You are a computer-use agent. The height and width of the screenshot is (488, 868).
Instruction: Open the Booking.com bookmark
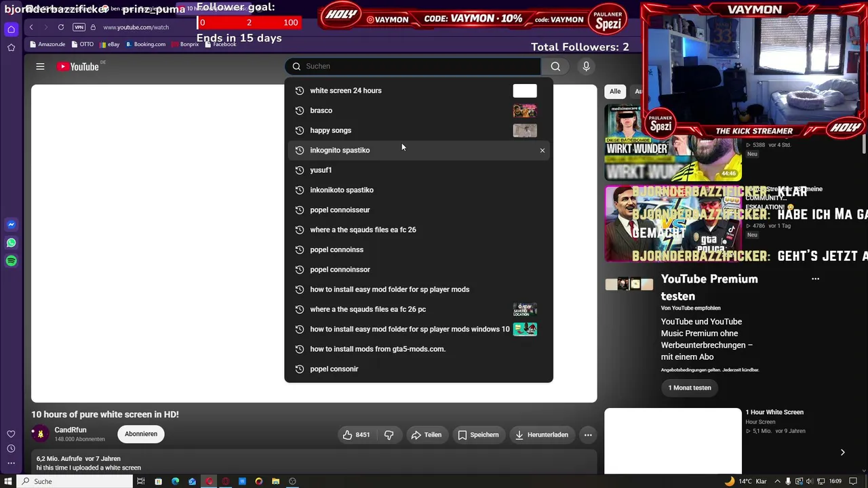[146, 45]
